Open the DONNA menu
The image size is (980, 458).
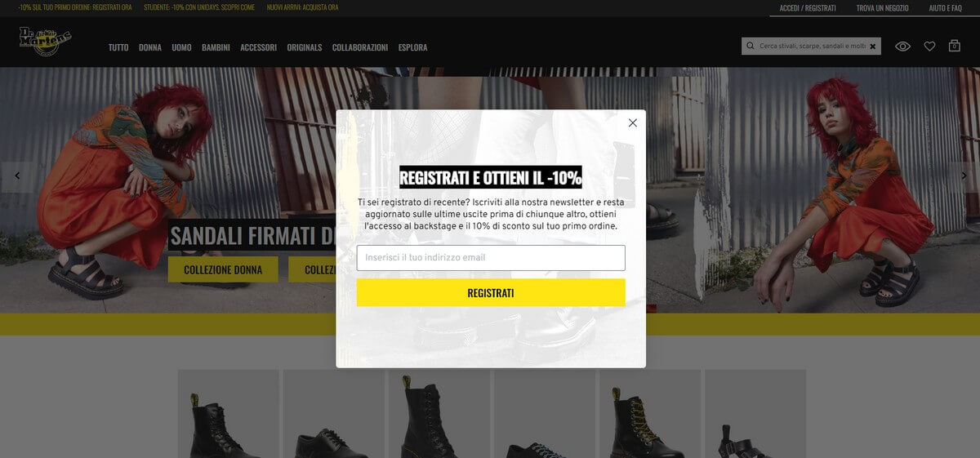click(x=150, y=47)
